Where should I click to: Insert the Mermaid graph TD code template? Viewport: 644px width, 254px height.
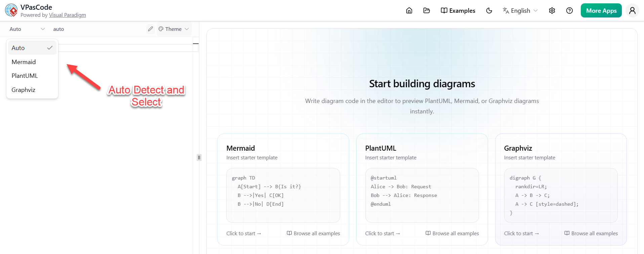click(x=283, y=195)
